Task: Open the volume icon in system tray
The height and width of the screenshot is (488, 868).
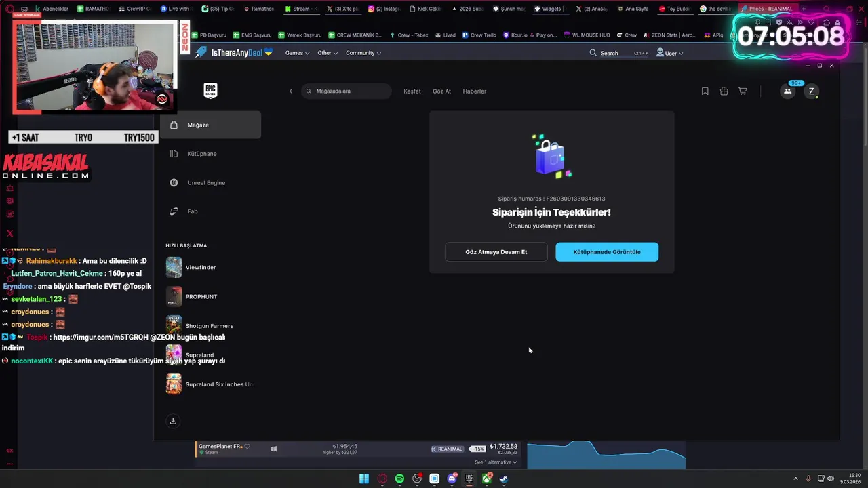Action: coord(831,479)
